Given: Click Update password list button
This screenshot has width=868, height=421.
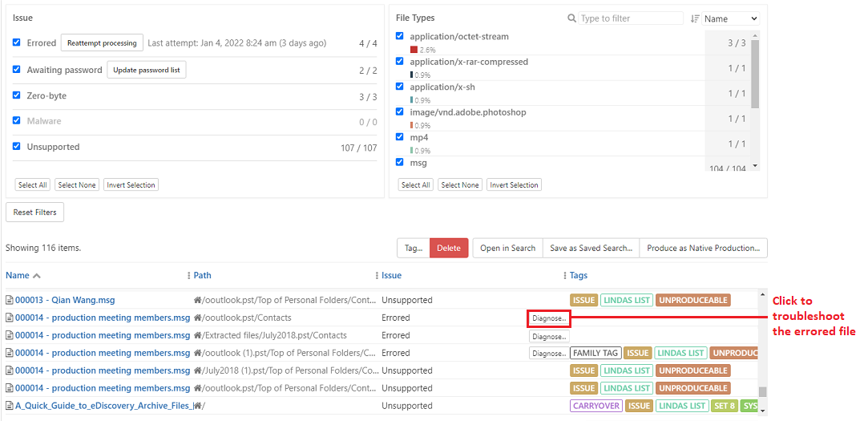Looking at the screenshot, I should click(x=147, y=70).
